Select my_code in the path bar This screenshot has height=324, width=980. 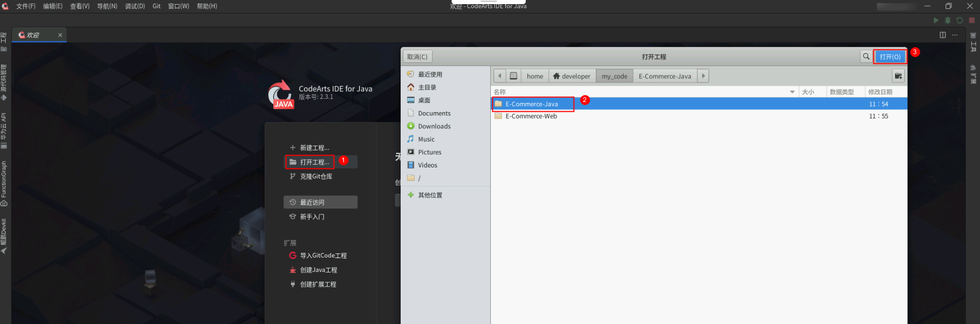point(614,76)
